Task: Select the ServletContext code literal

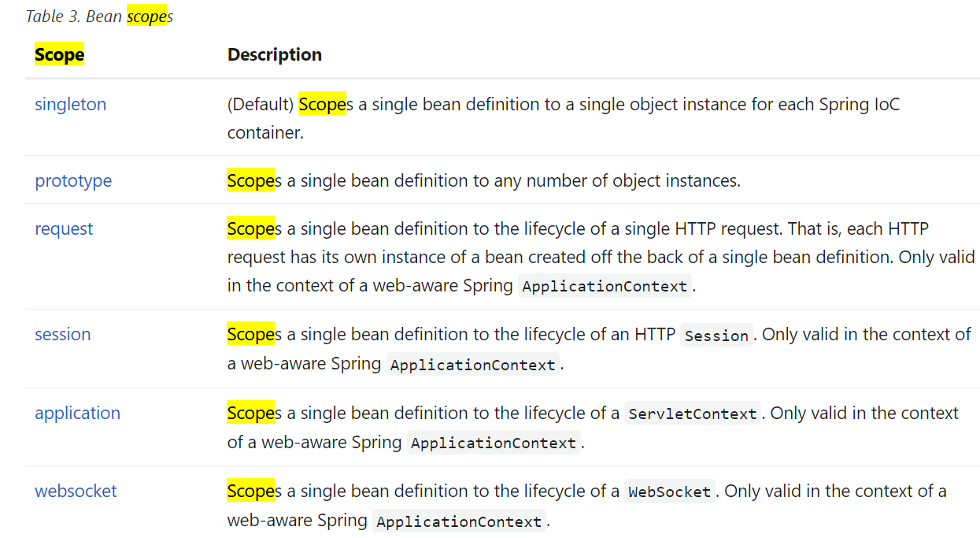Action: 693,414
